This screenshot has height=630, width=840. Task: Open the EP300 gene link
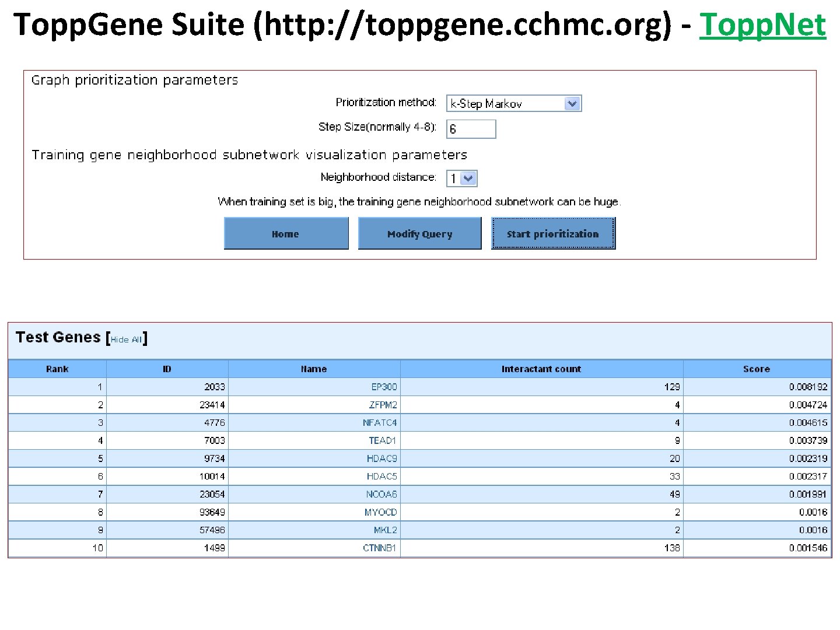tap(384, 387)
